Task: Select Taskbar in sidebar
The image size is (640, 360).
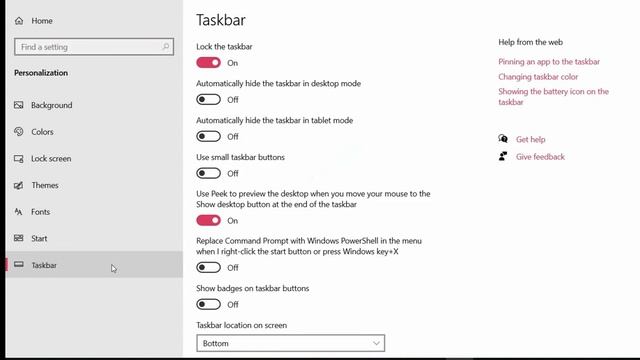Action: [x=94, y=264]
